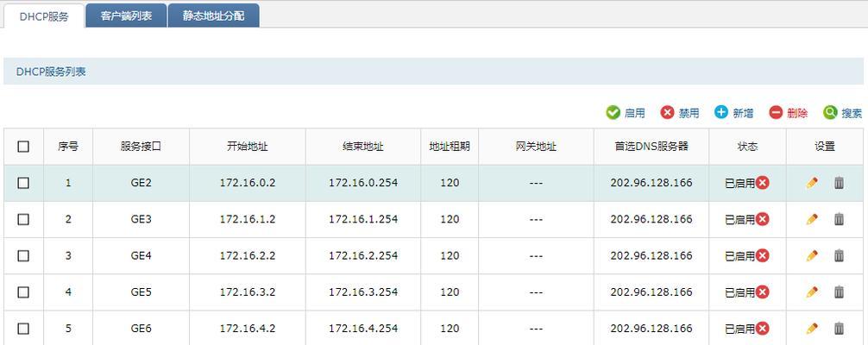This screenshot has width=868, height=345.
Task: Click the red status icon in GE6 row
Action: pos(763,329)
